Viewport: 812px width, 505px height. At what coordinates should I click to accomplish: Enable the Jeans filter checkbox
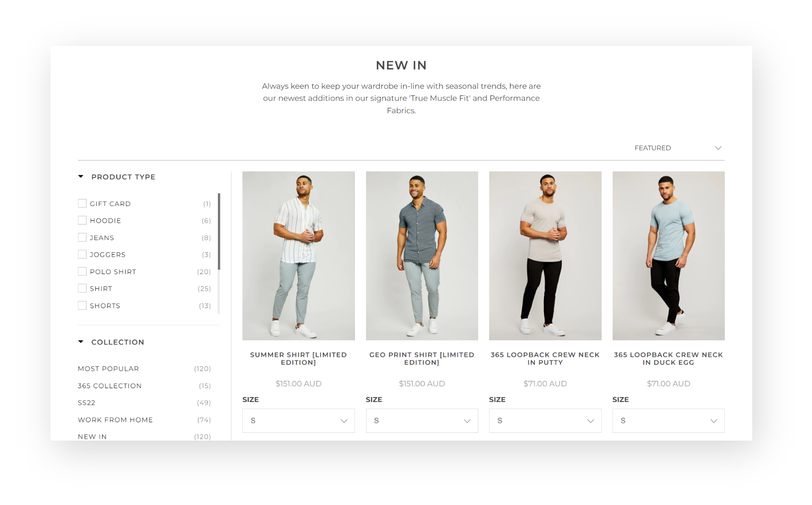tap(82, 237)
